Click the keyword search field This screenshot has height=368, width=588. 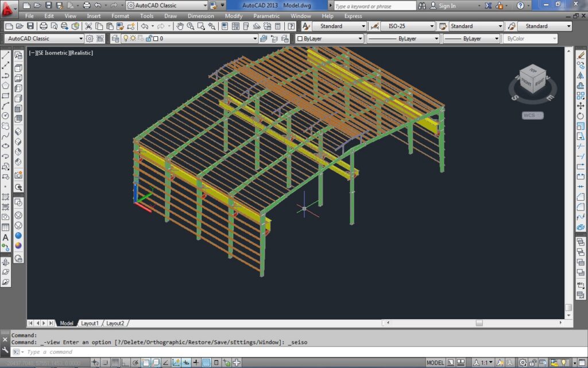(374, 6)
